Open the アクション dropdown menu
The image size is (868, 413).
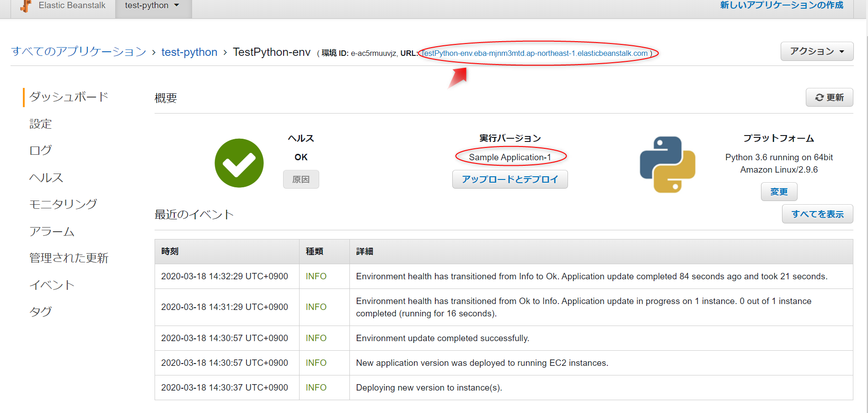(x=817, y=51)
